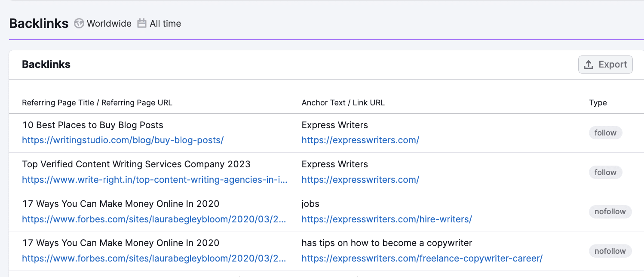Open the All time calendar icon
Screen dimensions: 644x277
click(142, 24)
